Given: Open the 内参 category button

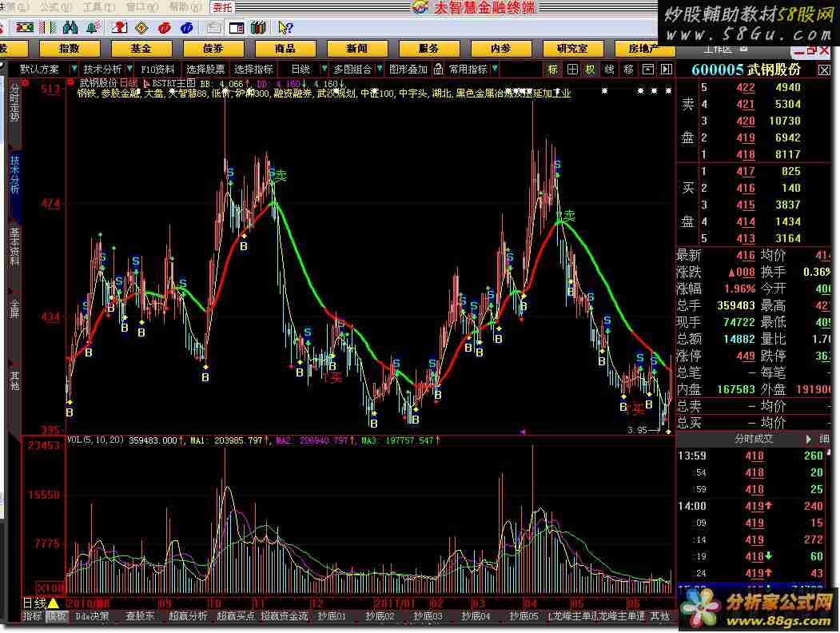Looking at the screenshot, I should point(500,49).
